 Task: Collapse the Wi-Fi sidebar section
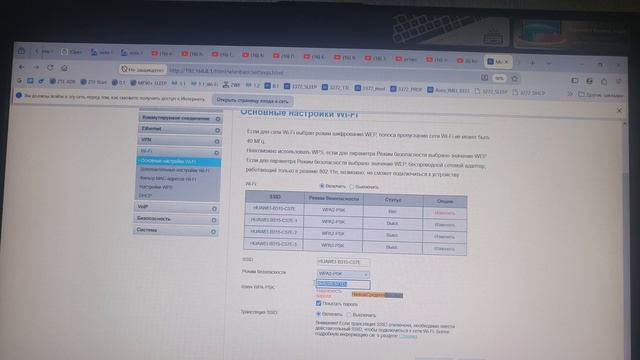(x=179, y=152)
